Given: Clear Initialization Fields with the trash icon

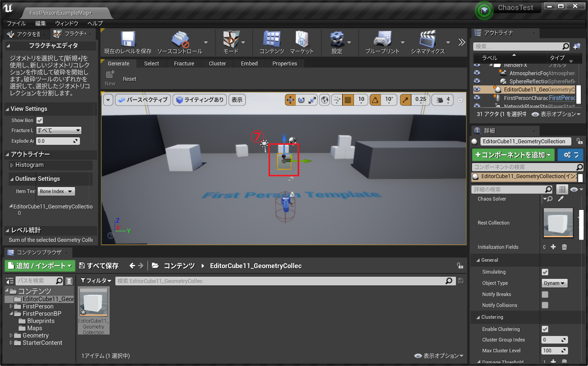Looking at the screenshot, I should 564,247.
